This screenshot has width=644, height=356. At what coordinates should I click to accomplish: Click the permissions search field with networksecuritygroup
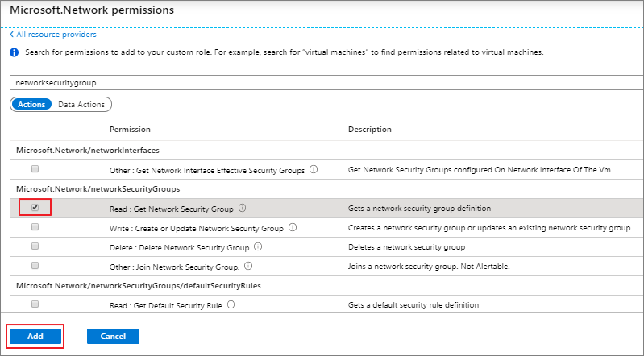click(326, 82)
